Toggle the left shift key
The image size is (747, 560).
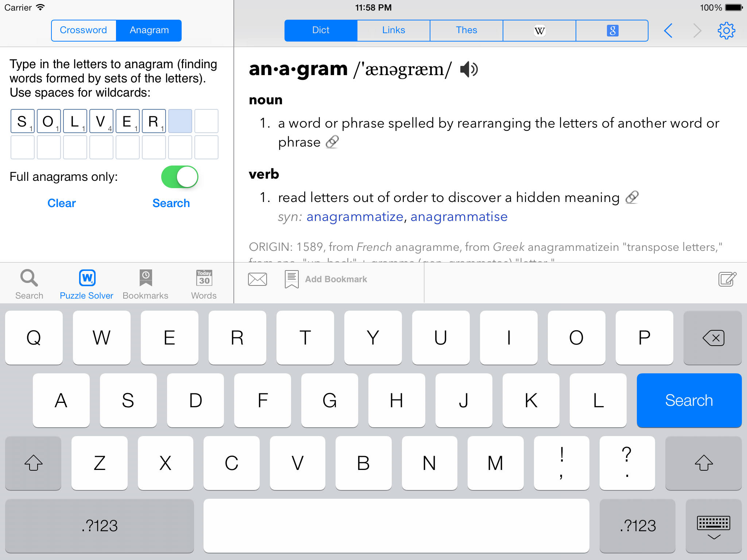(33, 463)
